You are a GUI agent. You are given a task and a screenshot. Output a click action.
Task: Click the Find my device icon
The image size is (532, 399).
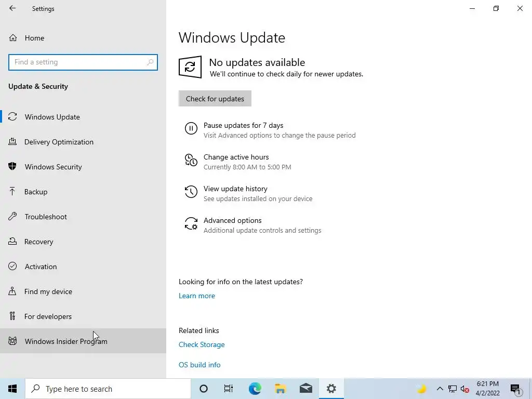12,291
